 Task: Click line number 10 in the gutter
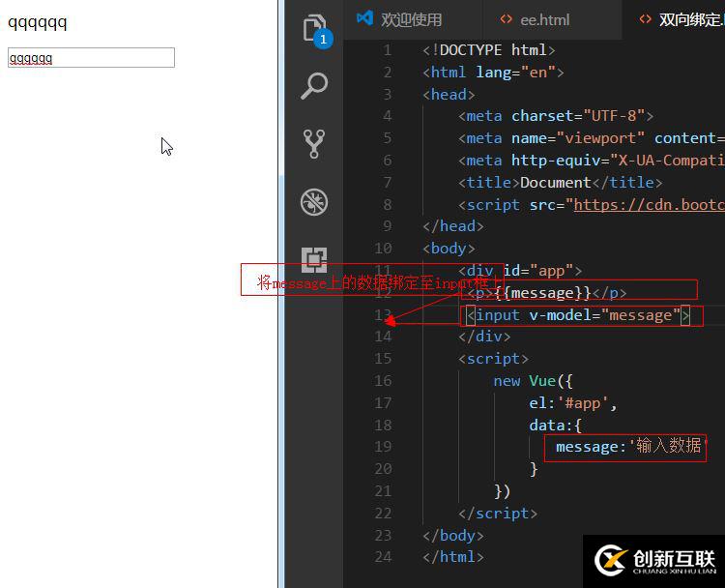pyautogui.click(x=383, y=248)
